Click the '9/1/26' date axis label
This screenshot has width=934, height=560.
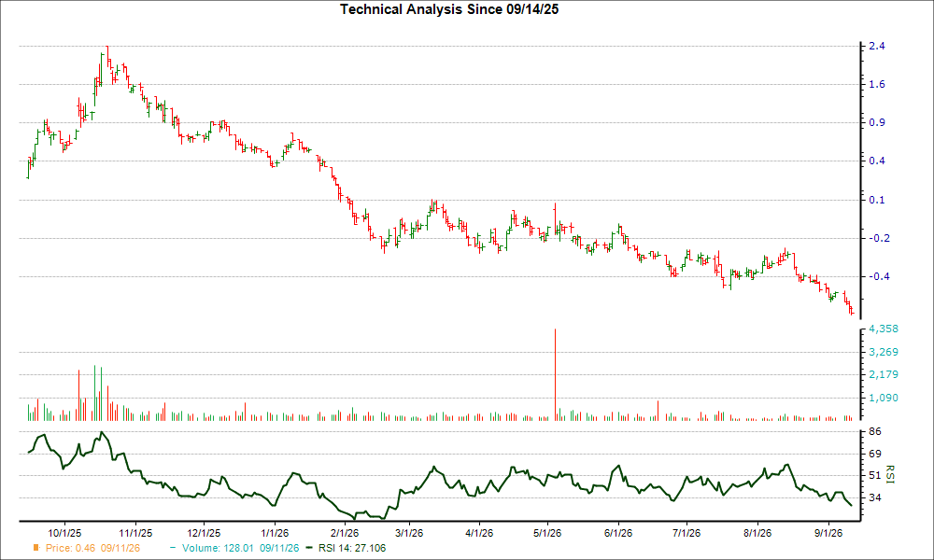pos(828,533)
